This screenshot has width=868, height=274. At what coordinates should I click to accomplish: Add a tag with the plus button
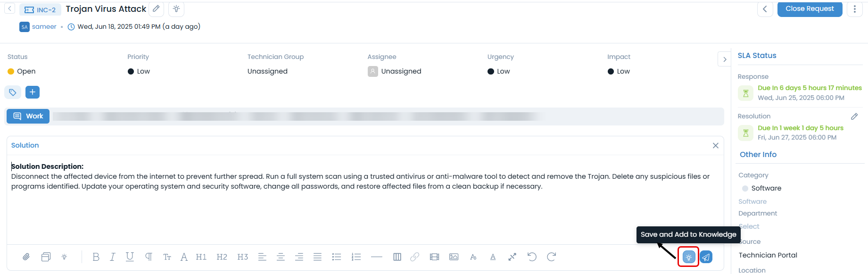(x=33, y=92)
